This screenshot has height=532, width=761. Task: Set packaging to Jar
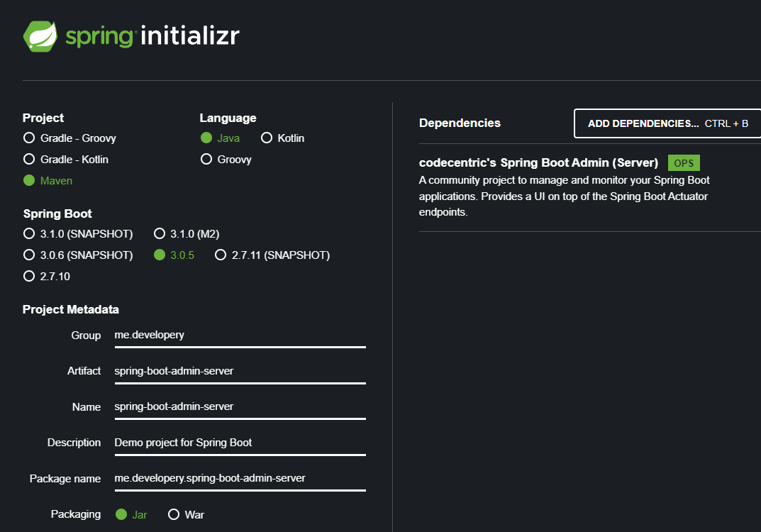[131, 514]
